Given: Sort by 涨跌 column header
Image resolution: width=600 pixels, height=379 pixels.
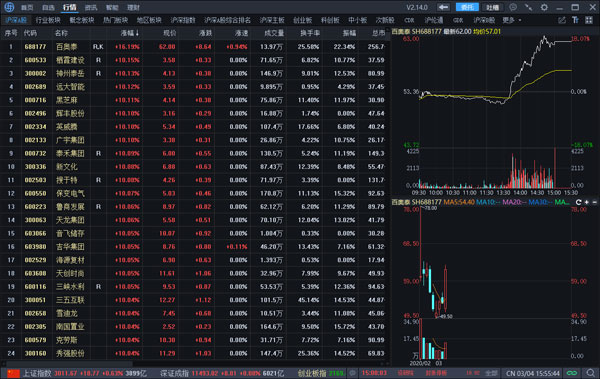Looking at the screenshot, I should [205, 33].
